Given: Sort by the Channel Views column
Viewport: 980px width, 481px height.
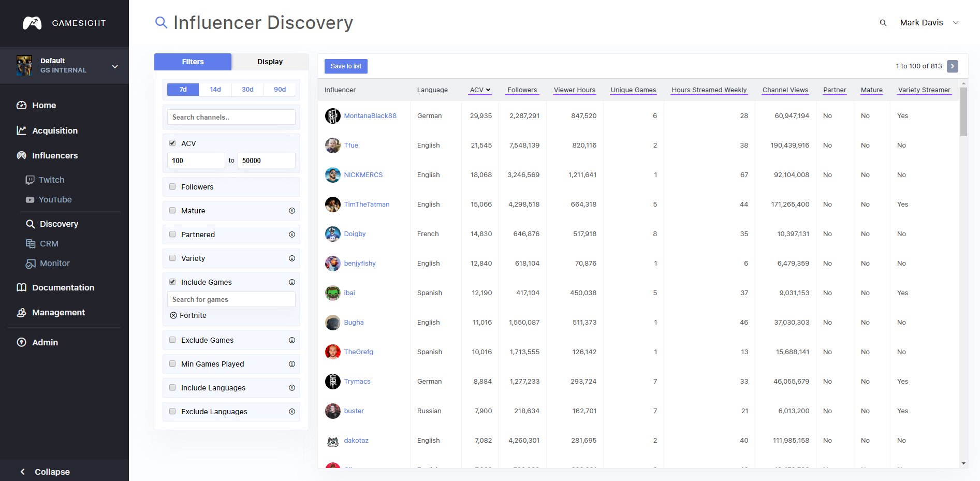Looking at the screenshot, I should coord(785,90).
